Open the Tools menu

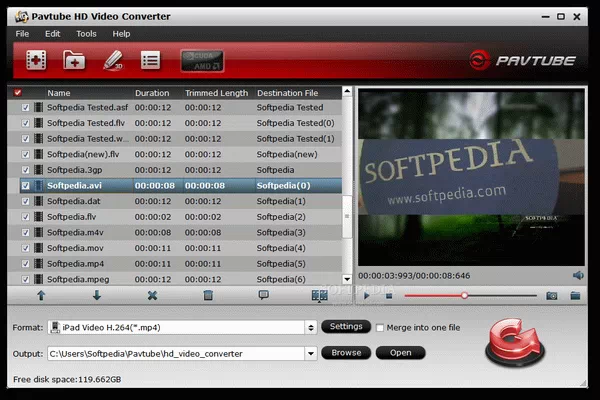click(86, 34)
